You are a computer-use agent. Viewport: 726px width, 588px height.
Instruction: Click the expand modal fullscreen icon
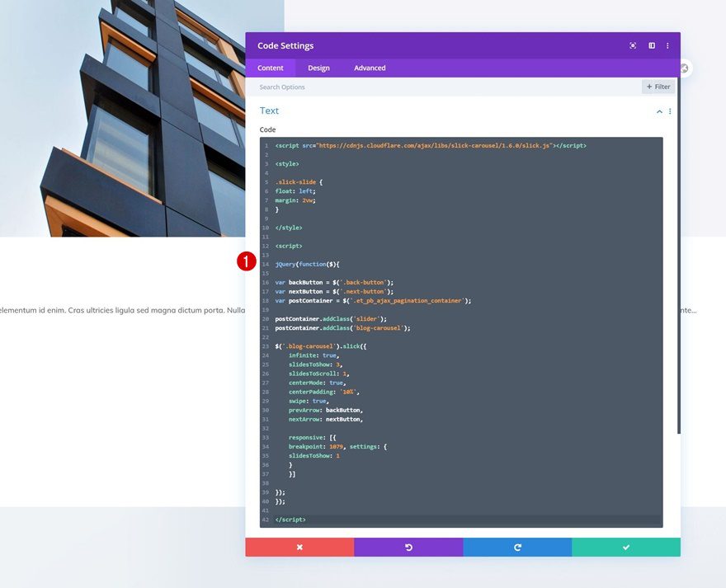(633, 45)
